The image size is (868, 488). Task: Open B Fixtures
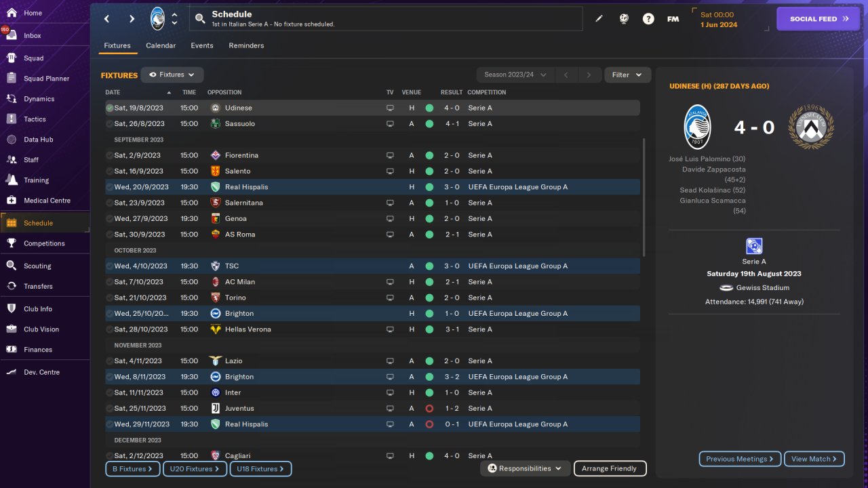[133, 468]
